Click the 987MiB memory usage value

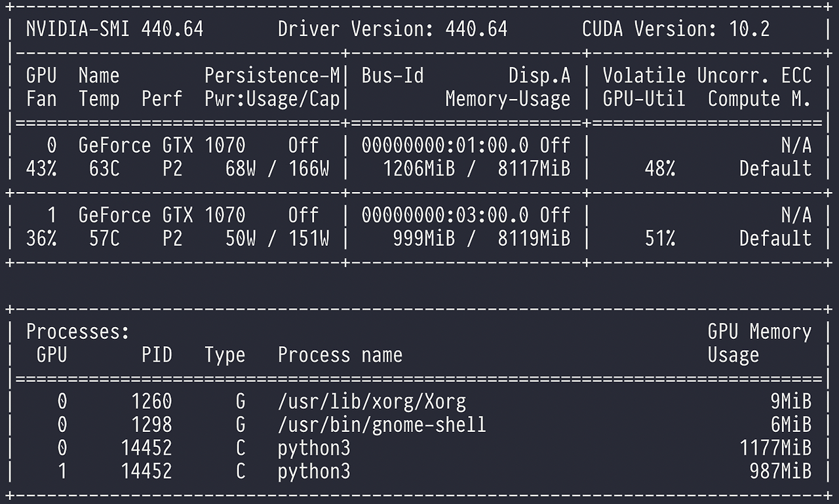pos(781,471)
